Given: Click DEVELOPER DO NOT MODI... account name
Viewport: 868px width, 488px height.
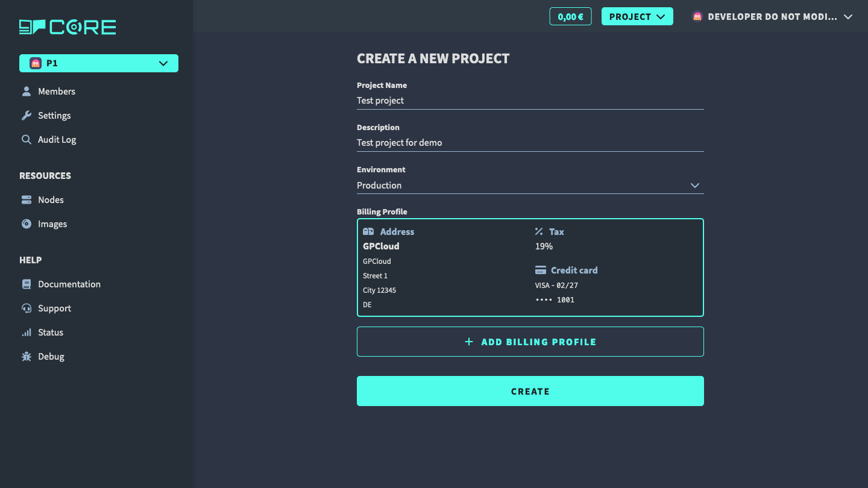Looking at the screenshot, I should pyautogui.click(x=772, y=17).
